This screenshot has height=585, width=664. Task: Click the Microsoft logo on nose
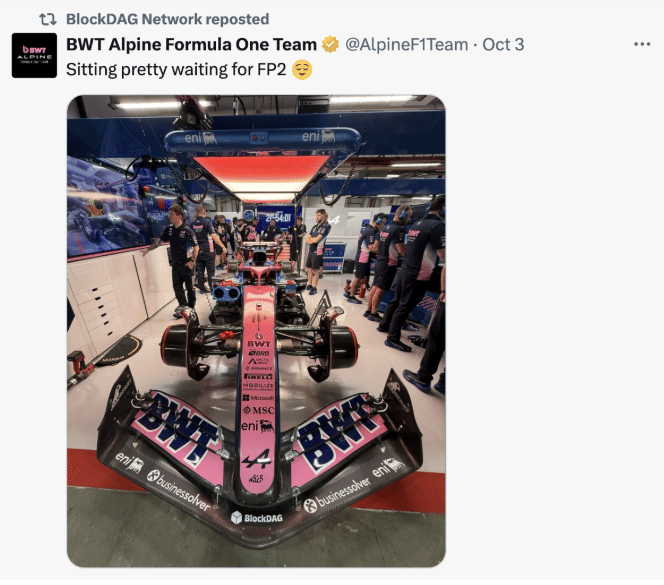258,398
